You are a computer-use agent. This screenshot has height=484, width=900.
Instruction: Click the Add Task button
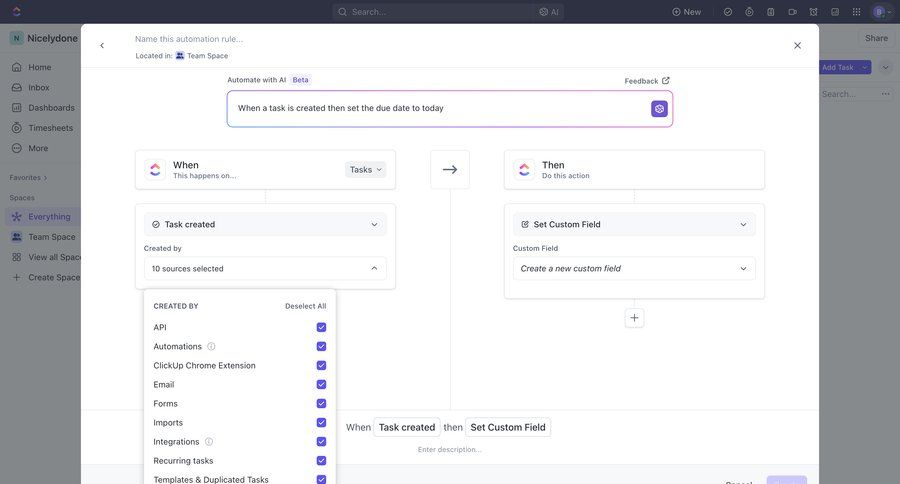coord(839,67)
